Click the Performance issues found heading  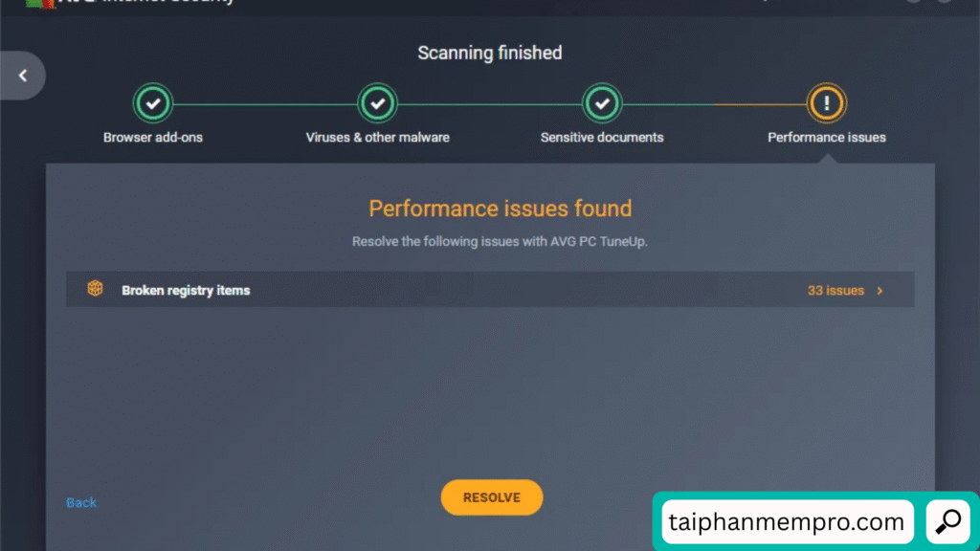[500, 209]
